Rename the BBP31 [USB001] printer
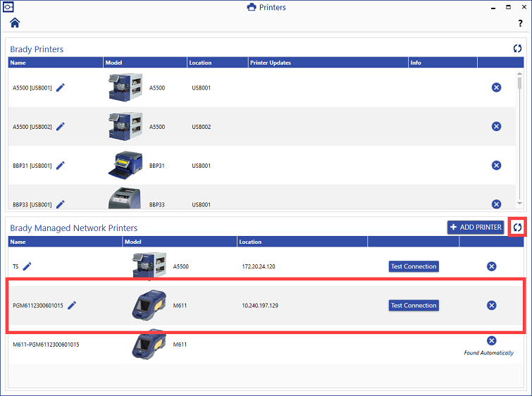The image size is (532, 396). click(x=60, y=166)
